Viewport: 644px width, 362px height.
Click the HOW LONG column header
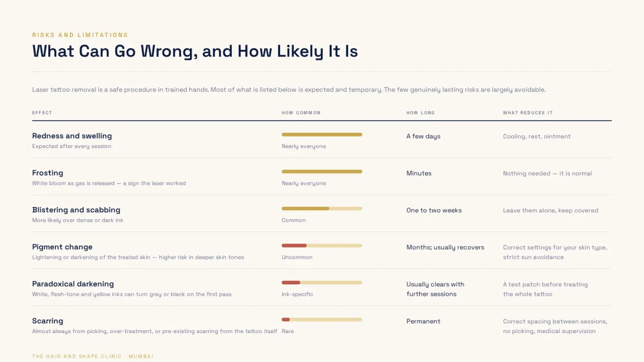pos(420,113)
